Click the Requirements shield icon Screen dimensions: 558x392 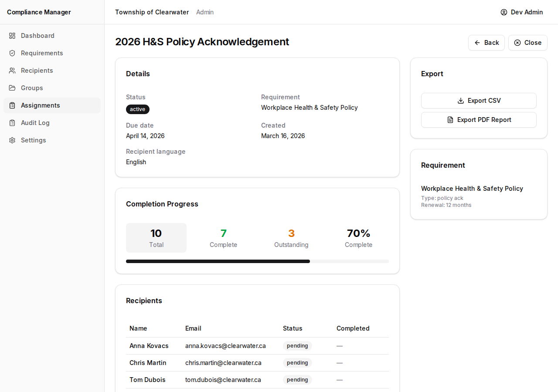12,53
